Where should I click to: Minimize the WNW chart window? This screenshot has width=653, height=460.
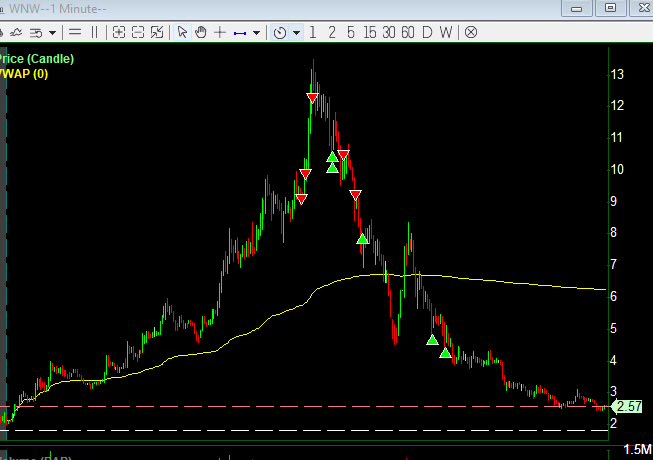click(x=577, y=8)
